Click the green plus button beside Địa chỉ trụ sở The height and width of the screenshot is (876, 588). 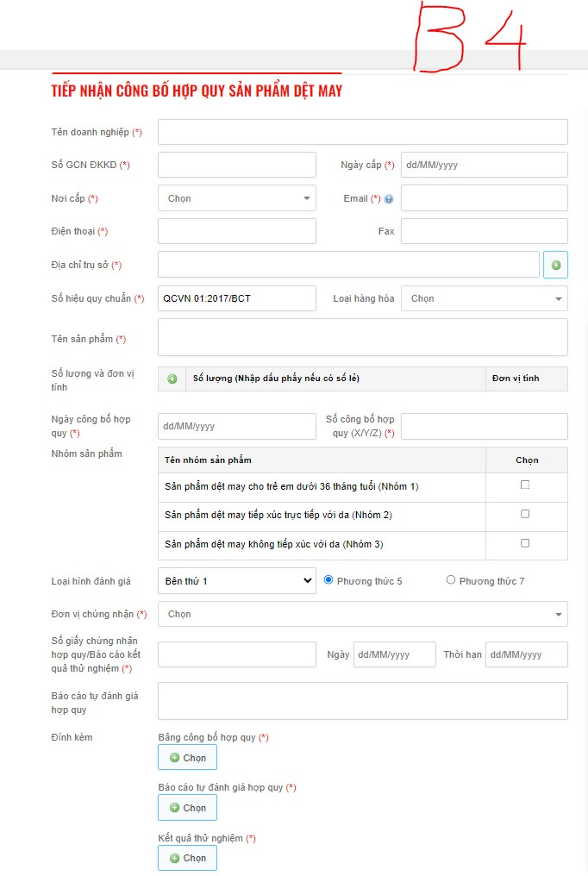click(x=555, y=265)
